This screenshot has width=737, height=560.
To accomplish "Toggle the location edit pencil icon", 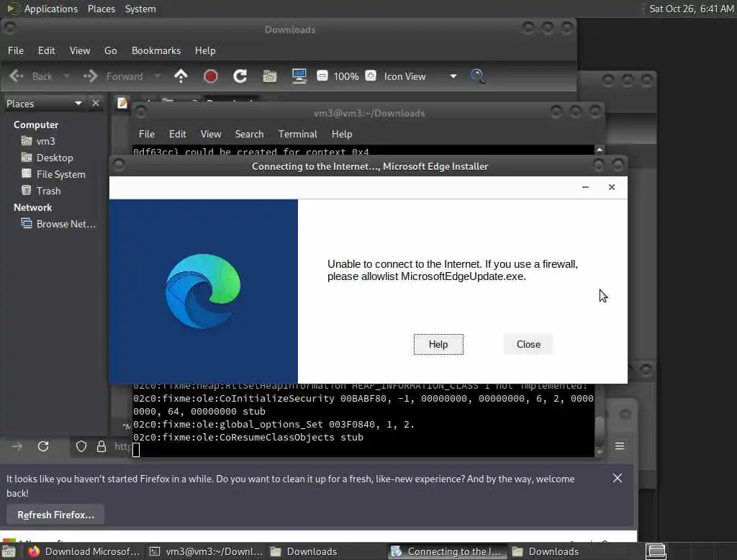I will pos(122,103).
